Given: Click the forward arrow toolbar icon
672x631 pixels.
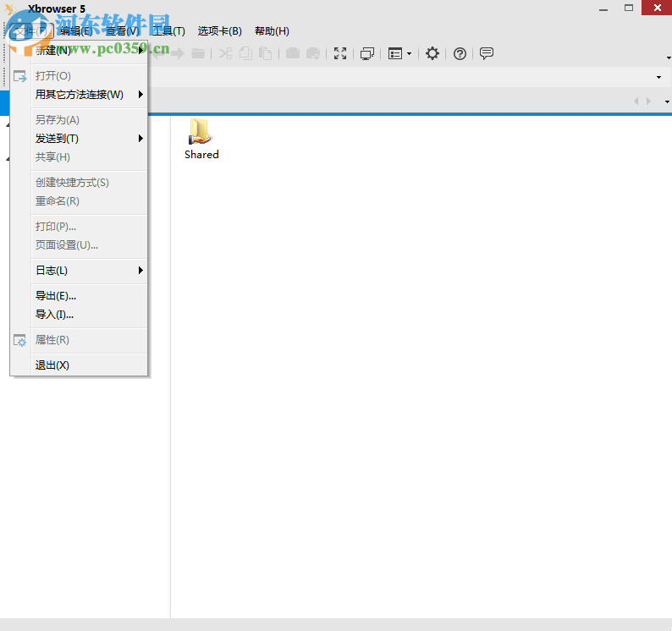Looking at the screenshot, I should (x=178, y=53).
